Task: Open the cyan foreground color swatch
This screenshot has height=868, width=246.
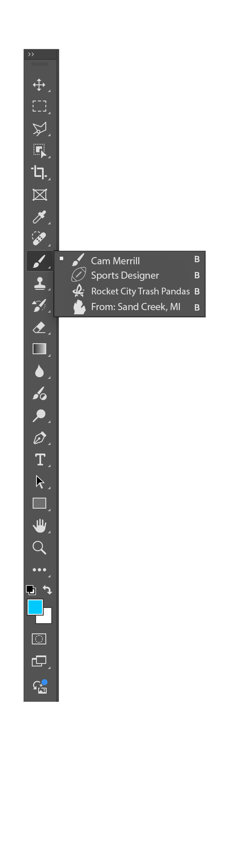Action: coord(35,607)
